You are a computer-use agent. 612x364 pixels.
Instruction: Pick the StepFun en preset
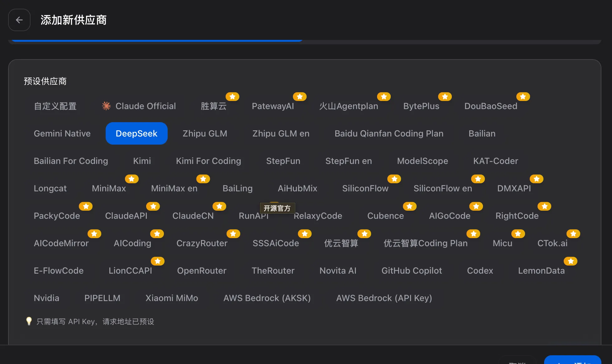[349, 161]
